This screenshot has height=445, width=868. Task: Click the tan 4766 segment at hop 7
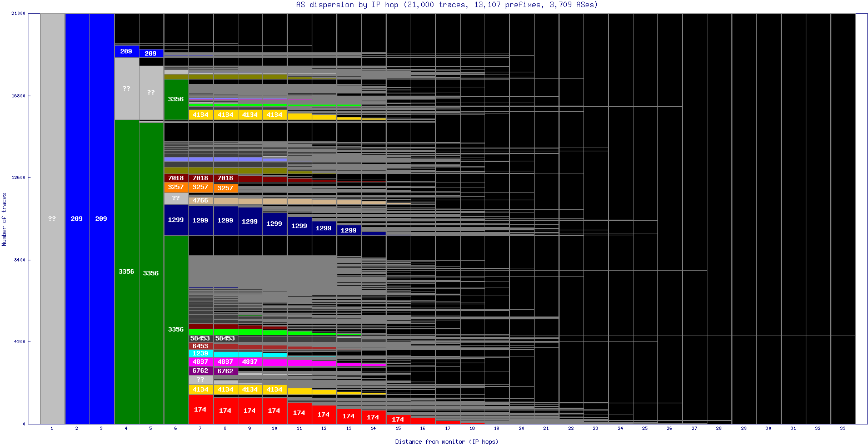pyautogui.click(x=201, y=200)
